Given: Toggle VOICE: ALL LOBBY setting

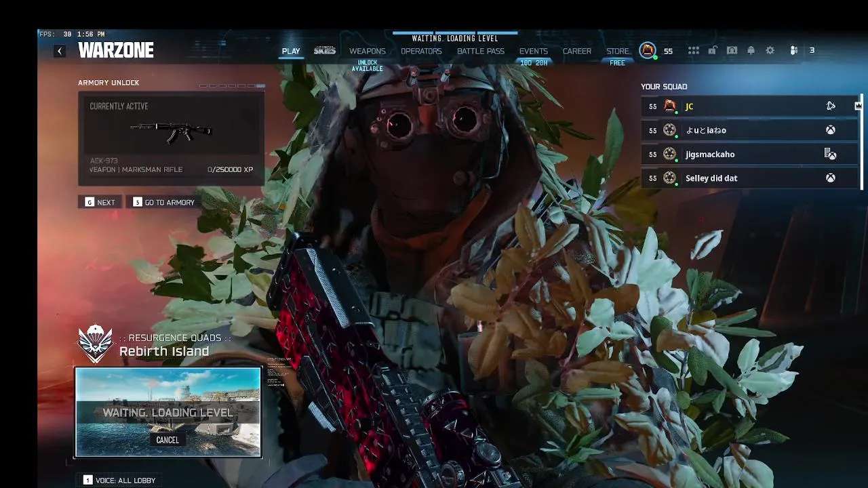Looking at the screenshot, I should [119, 480].
